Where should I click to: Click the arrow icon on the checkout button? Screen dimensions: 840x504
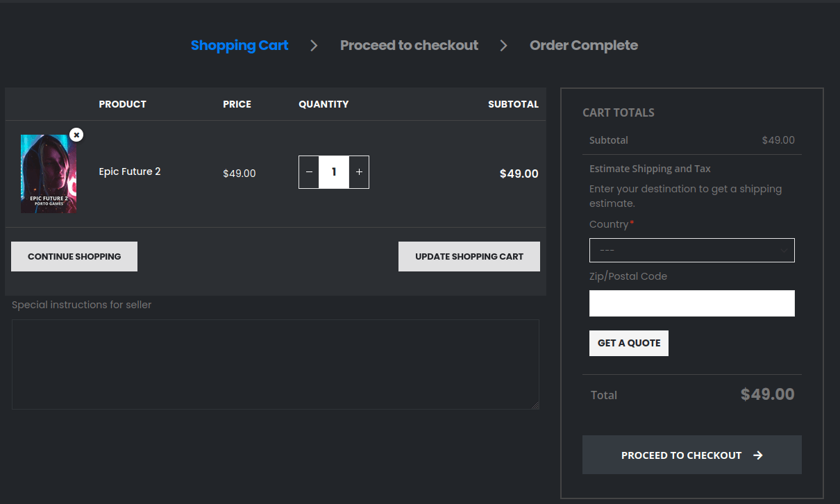tap(758, 455)
